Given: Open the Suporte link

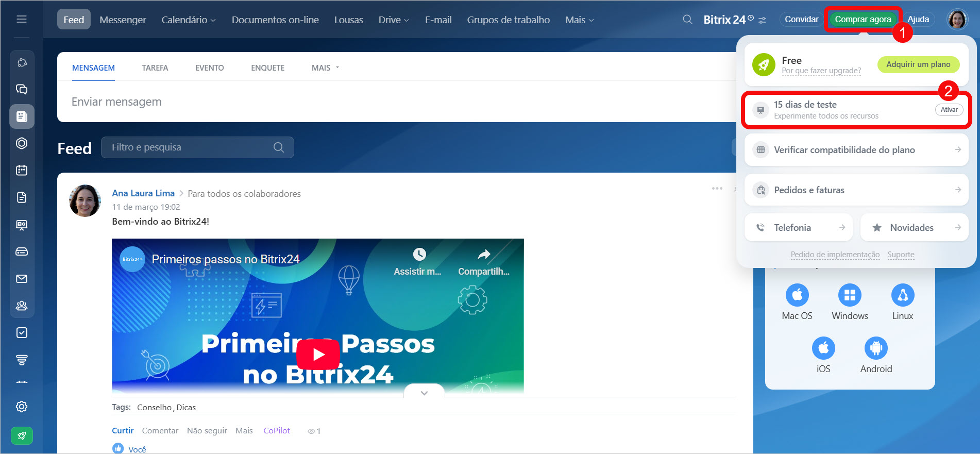Looking at the screenshot, I should coord(901,255).
